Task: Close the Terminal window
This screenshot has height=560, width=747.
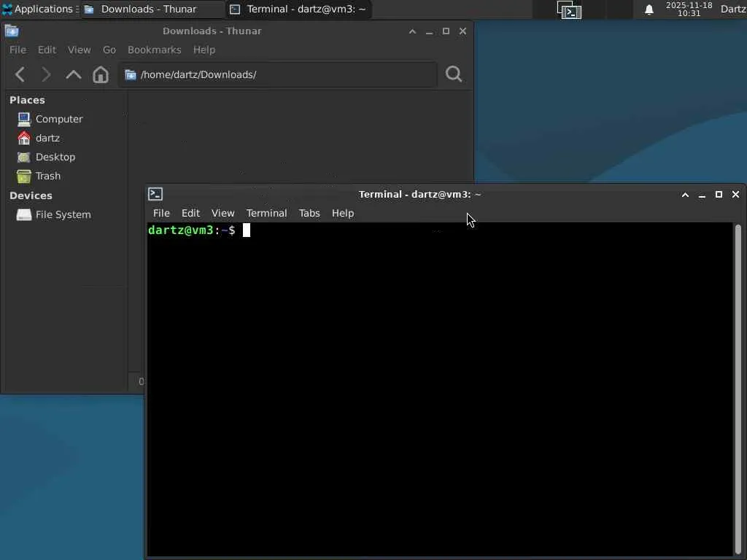Action: (735, 194)
